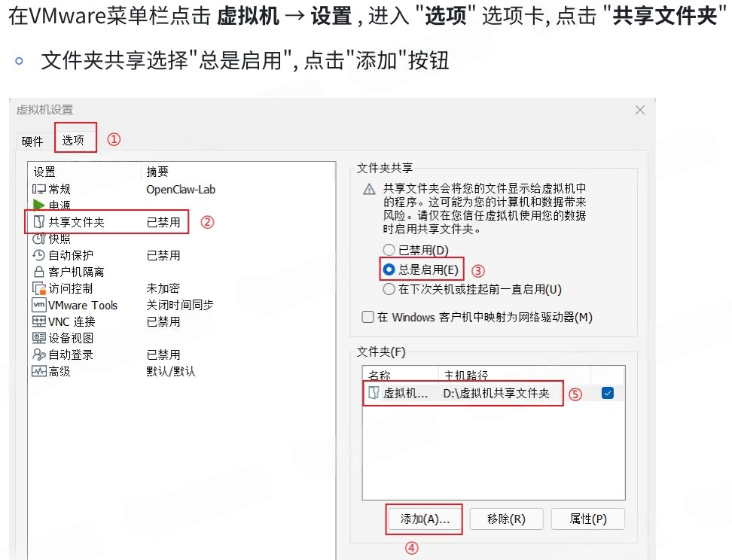Select the VNC 连接 settings row
The width and height of the screenshot is (732, 560).
coord(181,321)
